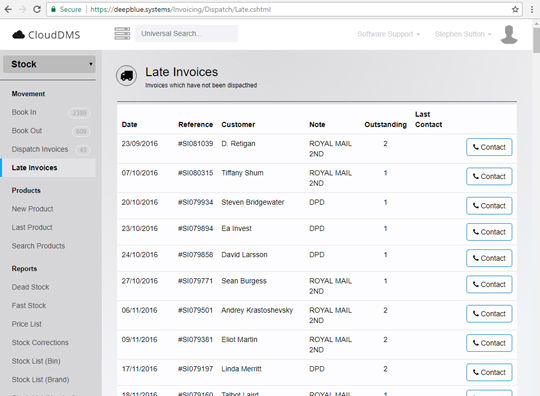
Task: Click reference #SI079771
Action: (196, 281)
